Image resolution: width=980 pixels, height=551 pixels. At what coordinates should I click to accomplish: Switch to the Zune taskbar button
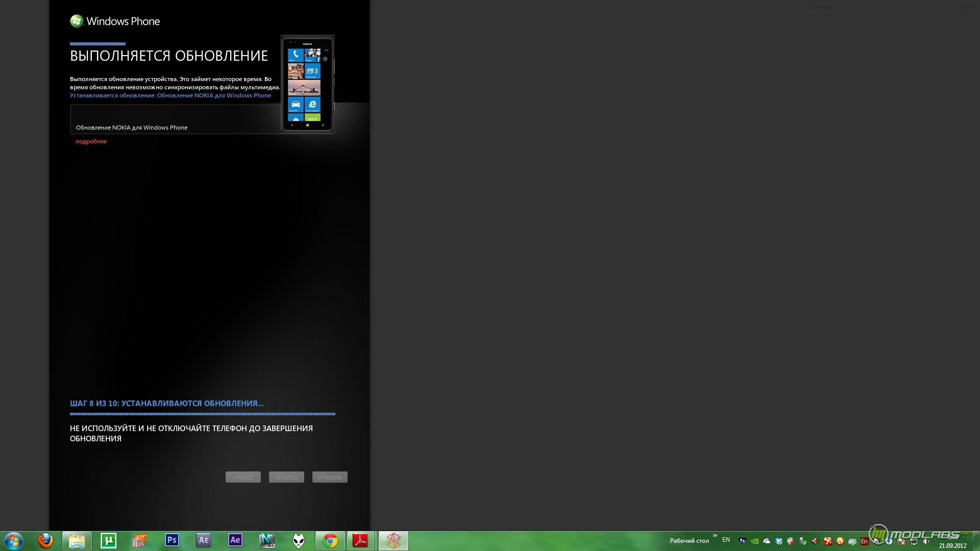click(393, 541)
